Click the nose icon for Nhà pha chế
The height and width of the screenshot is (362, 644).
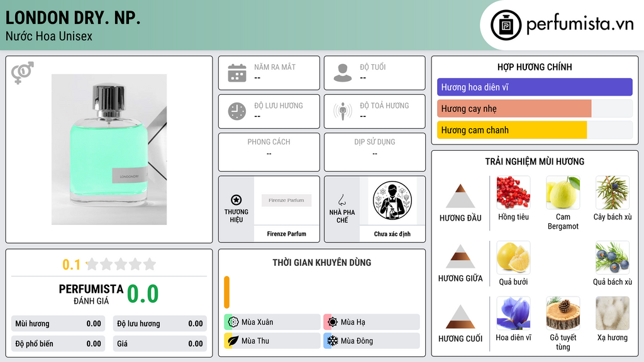pos(341,200)
